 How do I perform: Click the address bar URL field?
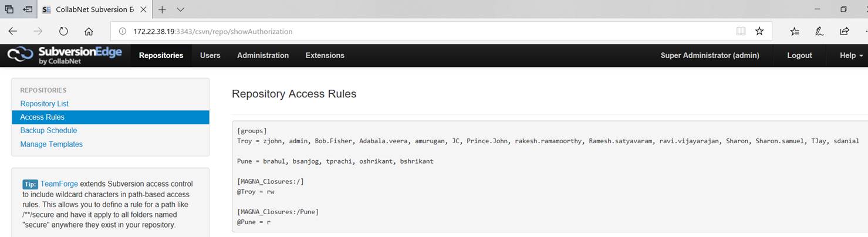tap(423, 31)
